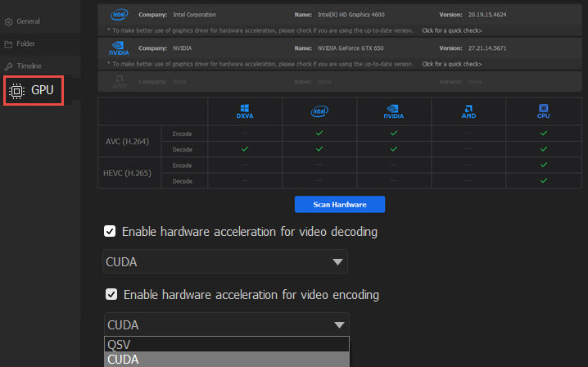Click CPU HEVC Encode checkmark
Viewport: 588px width, 367px height.
pyautogui.click(x=544, y=165)
